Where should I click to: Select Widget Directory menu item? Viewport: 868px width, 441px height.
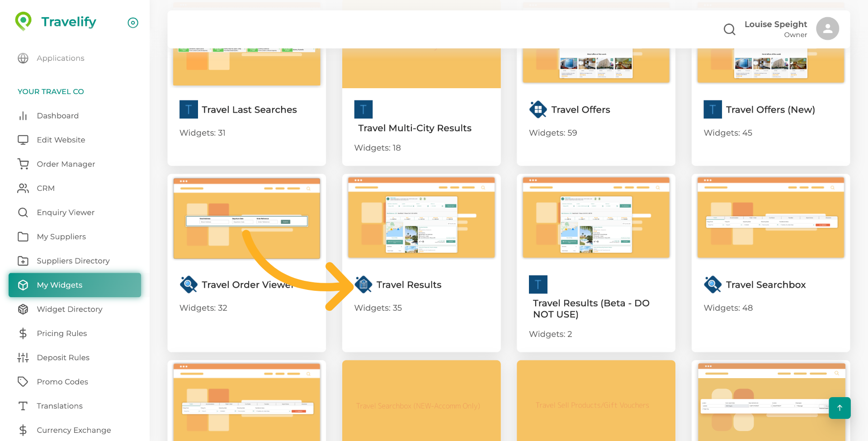(70, 309)
